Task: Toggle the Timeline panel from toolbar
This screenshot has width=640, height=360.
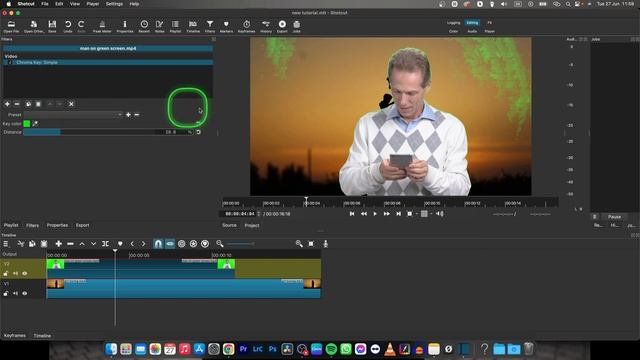Action: (x=193, y=27)
